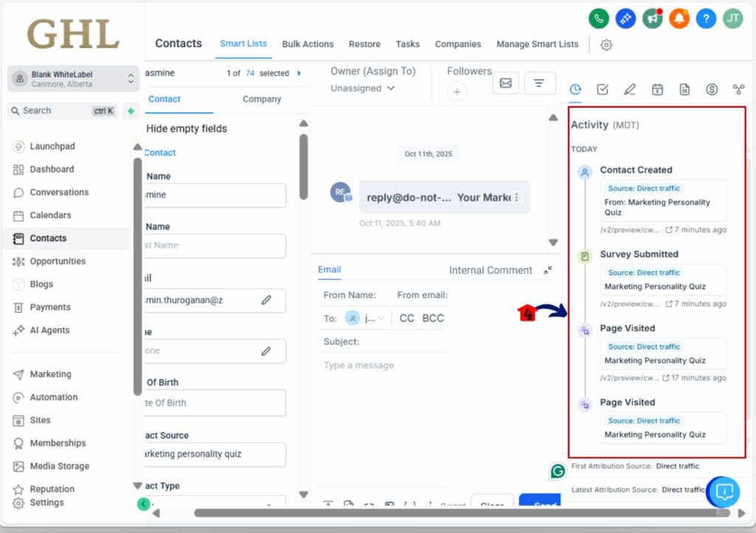
Task: Select the Company tab
Action: point(261,99)
